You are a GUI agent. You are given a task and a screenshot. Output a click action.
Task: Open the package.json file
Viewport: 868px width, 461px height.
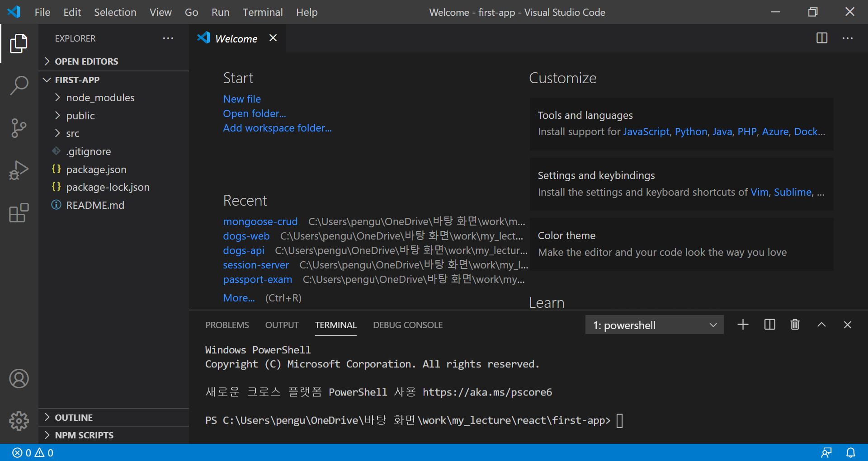[x=113, y=169]
